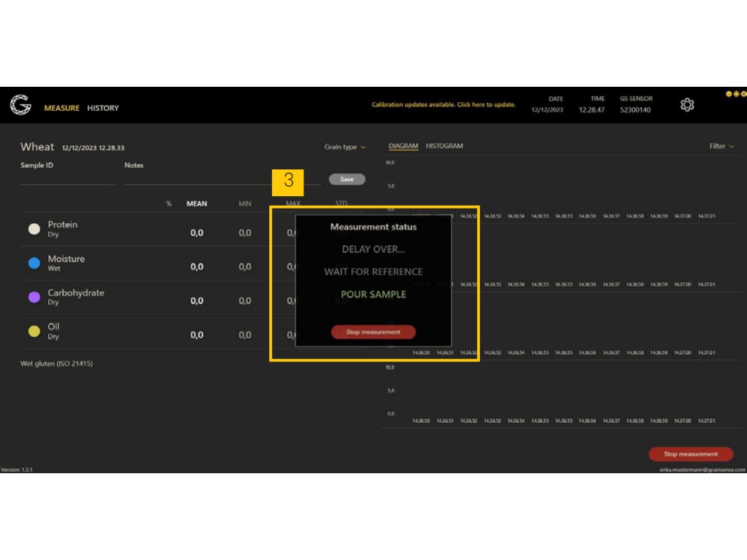Click the blue Moisture color dot

point(34,263)
